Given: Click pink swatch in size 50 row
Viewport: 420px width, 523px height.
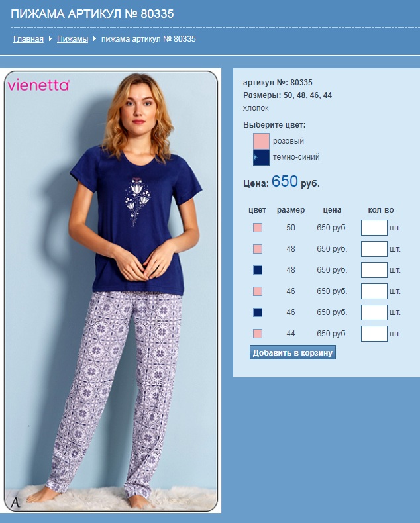Looking at the screenshot, I should 258,228.
